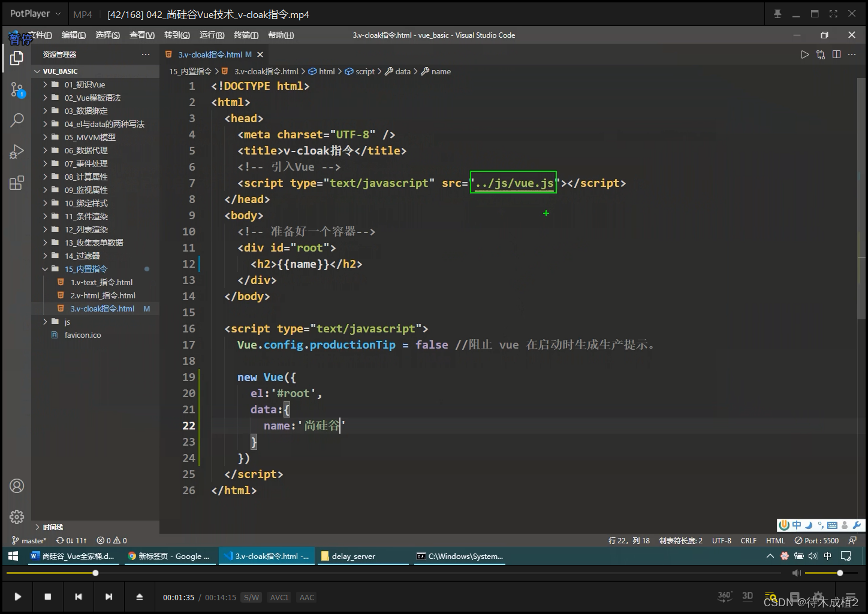Click the HTML language mode in status bar

pyautogui.click(x=775, y=540)
